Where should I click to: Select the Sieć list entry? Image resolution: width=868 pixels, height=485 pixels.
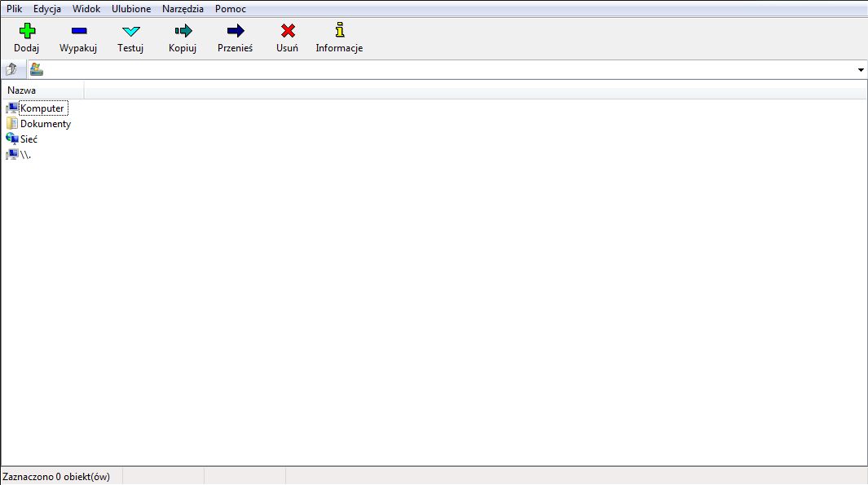[x=29, y=139]
